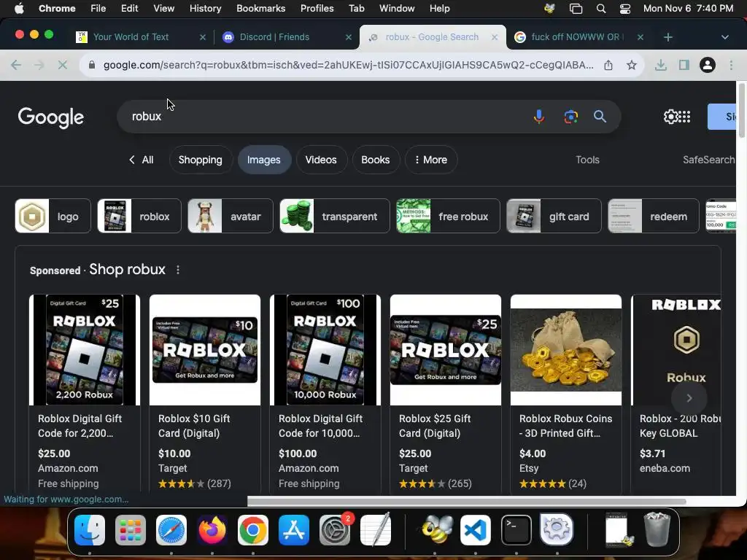Click the address bar URL
The image size is (747, 560).
tap(348, 65)
